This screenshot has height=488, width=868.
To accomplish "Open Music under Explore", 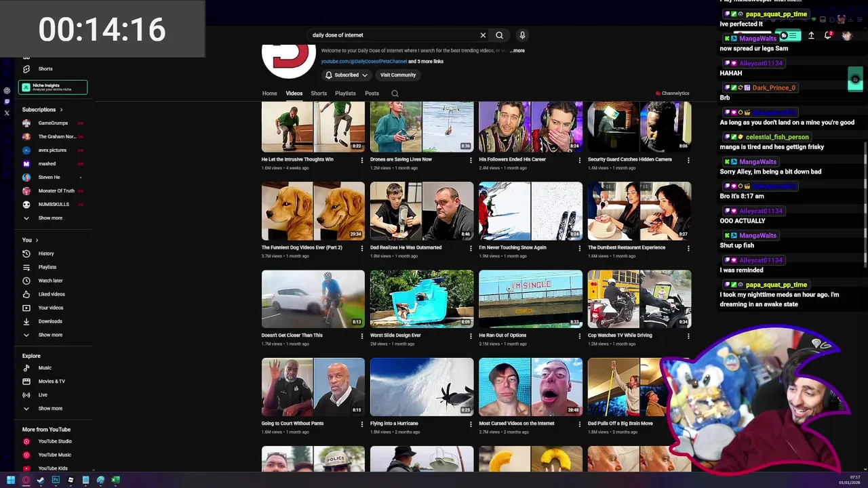I will [x=45, y=367].
